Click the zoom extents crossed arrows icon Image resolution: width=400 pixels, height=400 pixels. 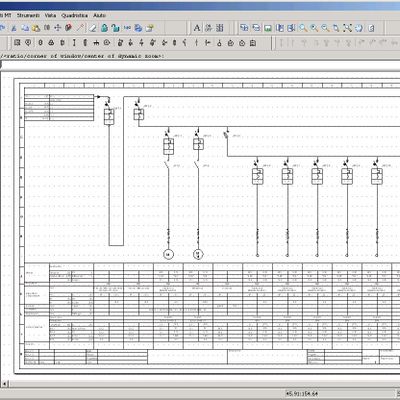click(347, 28)
